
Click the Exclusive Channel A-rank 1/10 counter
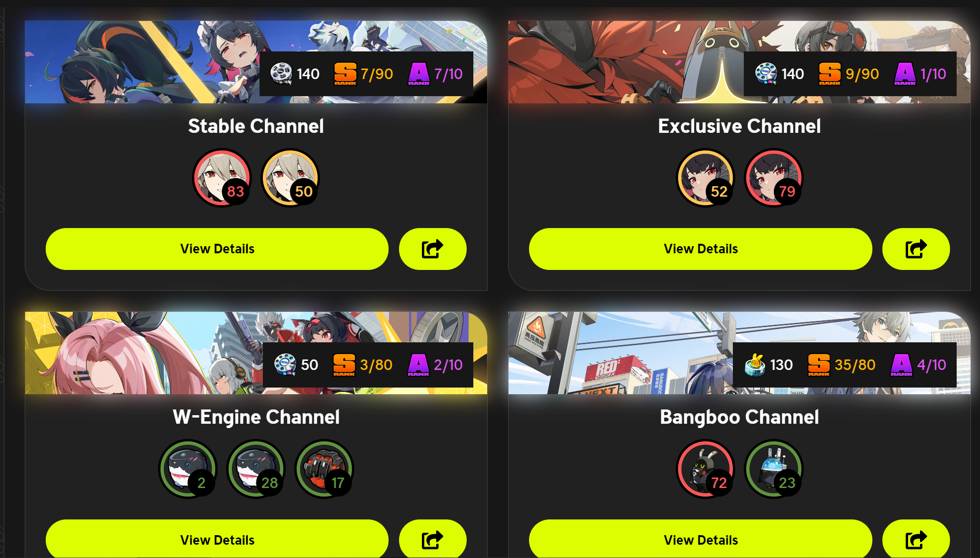(920, 74)
